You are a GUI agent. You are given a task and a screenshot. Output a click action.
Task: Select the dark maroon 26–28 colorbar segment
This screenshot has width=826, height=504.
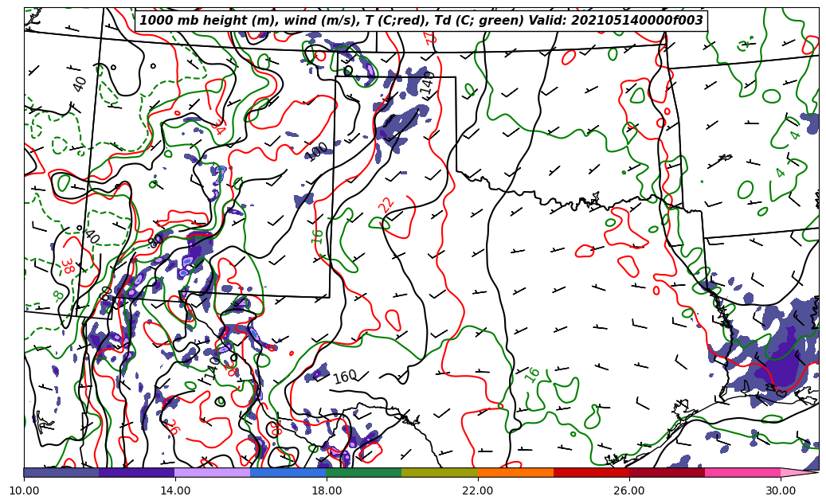(667, 472)
